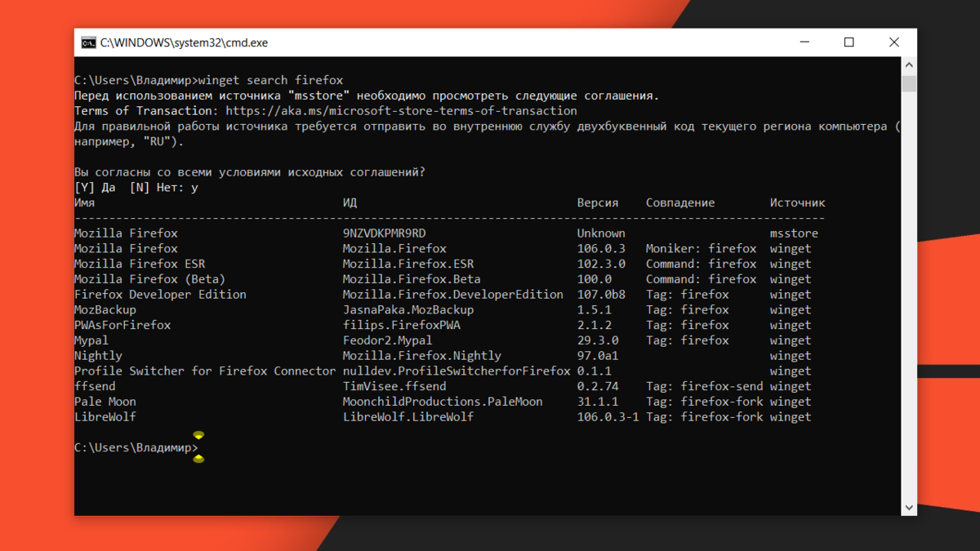Screen dimensions: 980x551
Task: Click the ID Mozilla.Firefox.Nightly
Action: click(x=421, y=356)
